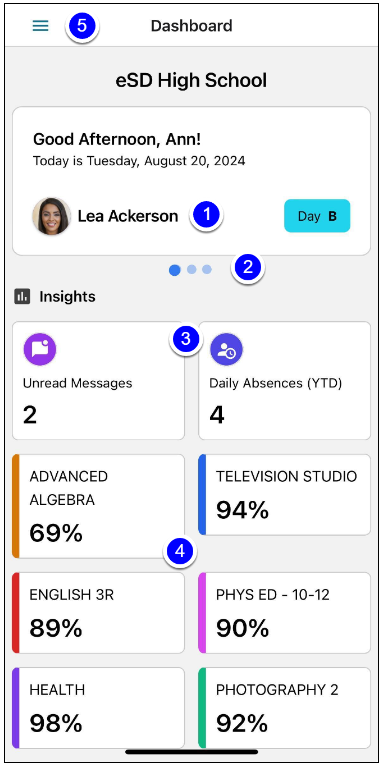Select the second carousel page dot

coord(192,269)
